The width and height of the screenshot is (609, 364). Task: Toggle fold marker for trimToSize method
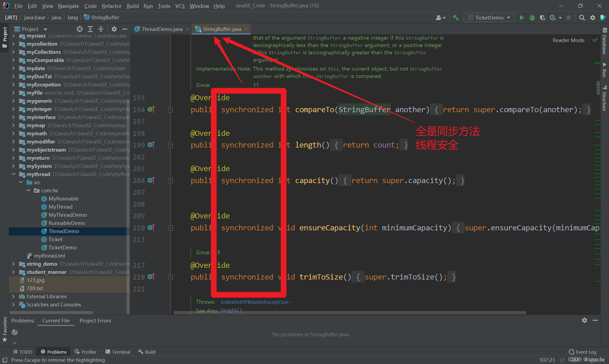(170, 277)
